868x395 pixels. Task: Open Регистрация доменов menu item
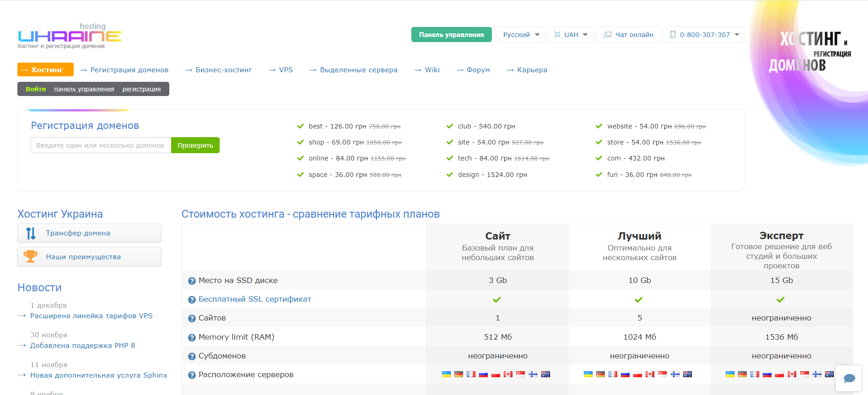click(x=129, y=70)
